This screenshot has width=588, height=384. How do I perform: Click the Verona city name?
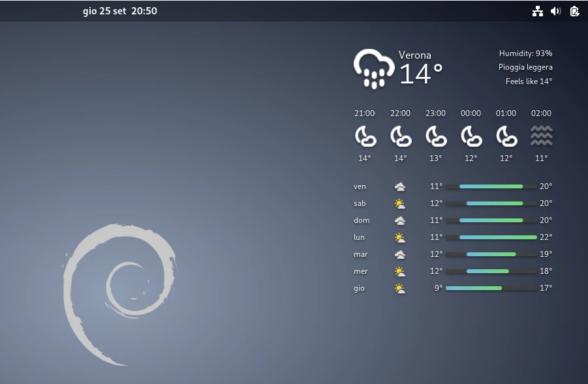coord(415,55)
